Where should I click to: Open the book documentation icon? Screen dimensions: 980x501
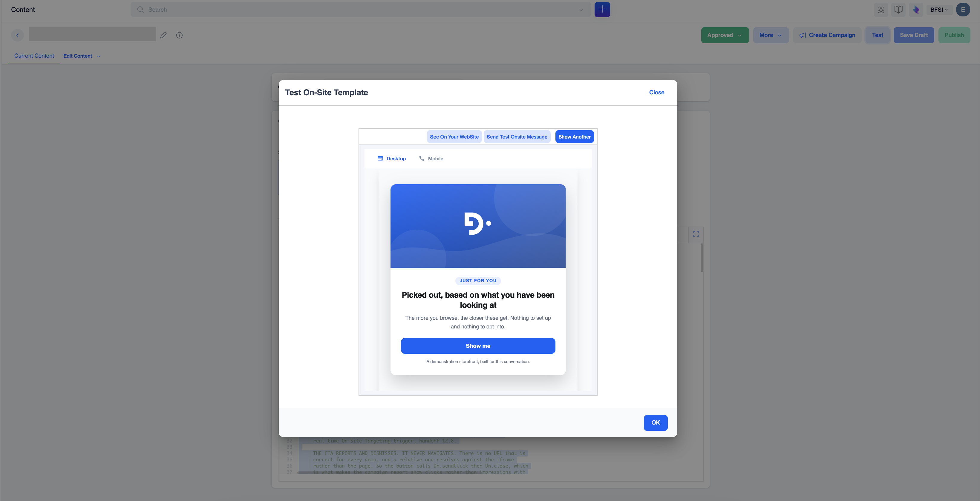tap(898, 10)
